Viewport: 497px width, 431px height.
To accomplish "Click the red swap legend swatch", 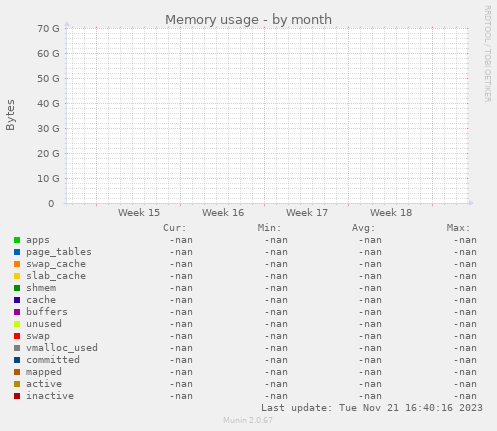I will [17, 336].
